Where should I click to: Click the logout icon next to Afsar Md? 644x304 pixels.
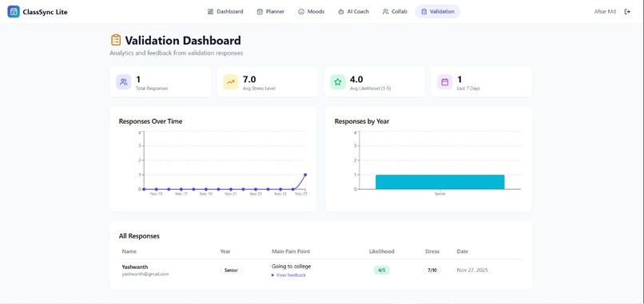(x=627, y=11)
